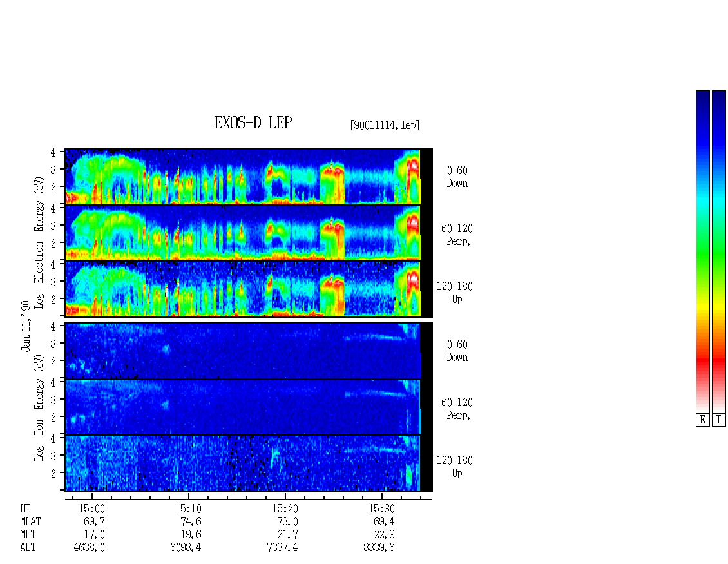This screenshot has height=564, width=728.
Task: Select the 120-180 Up label beside ion panel
Action: 455,467
